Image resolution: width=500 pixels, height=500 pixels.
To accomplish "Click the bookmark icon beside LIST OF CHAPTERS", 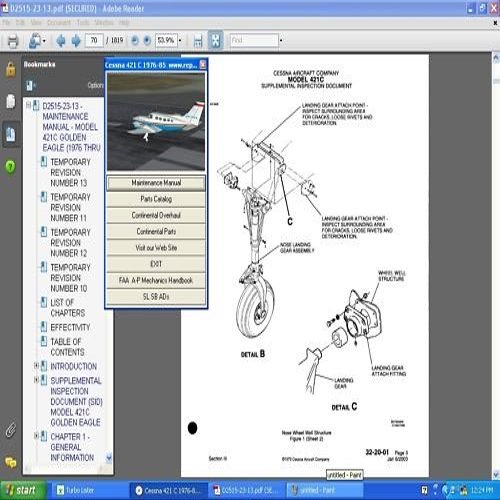I will (44, 302).
